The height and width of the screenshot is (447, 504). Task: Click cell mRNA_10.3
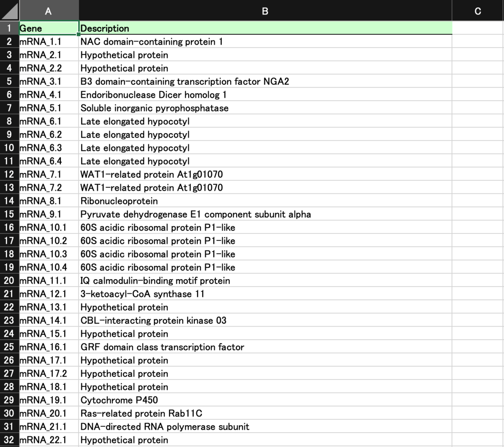tap(49, 254)
